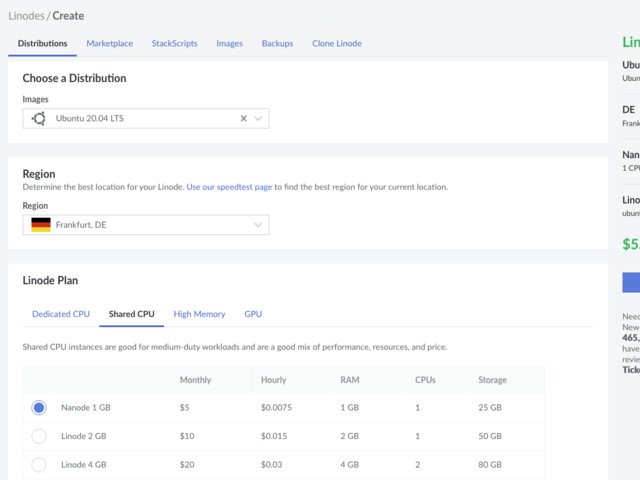Click the 4 GB RAM cell
This screenshot has height=480, width=640.
pyautogui.click(x=350, y=464)
